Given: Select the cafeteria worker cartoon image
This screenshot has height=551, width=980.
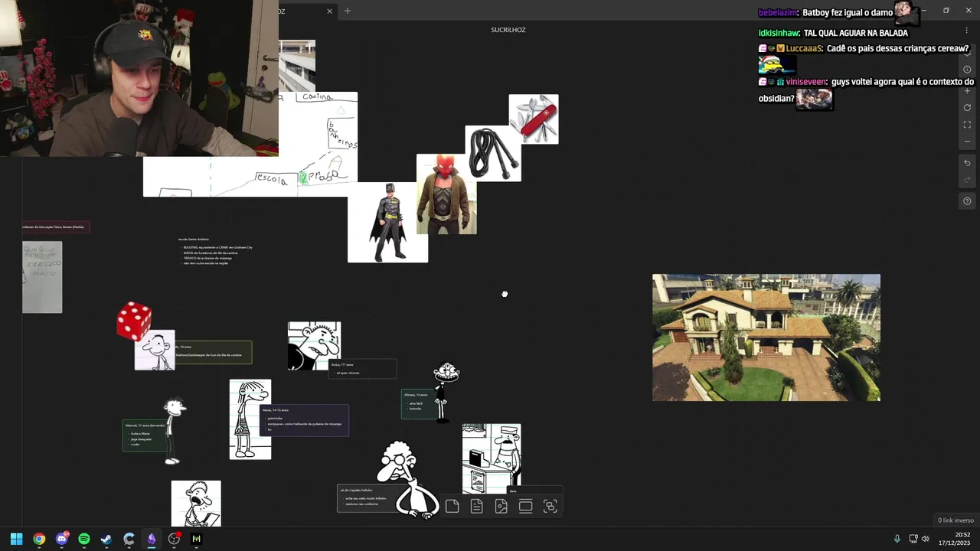Looking at the screenshot, I should pos(492,458).
